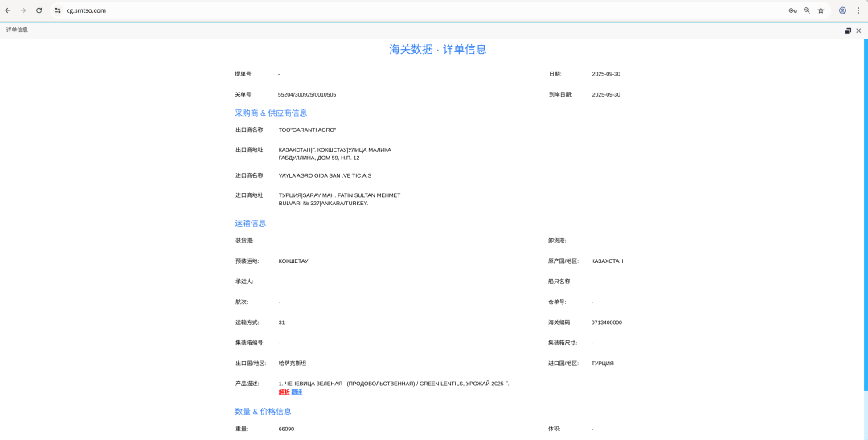Click export country value 哈萨克斯坦
868x440 pixels.
[x=293, y=364]
